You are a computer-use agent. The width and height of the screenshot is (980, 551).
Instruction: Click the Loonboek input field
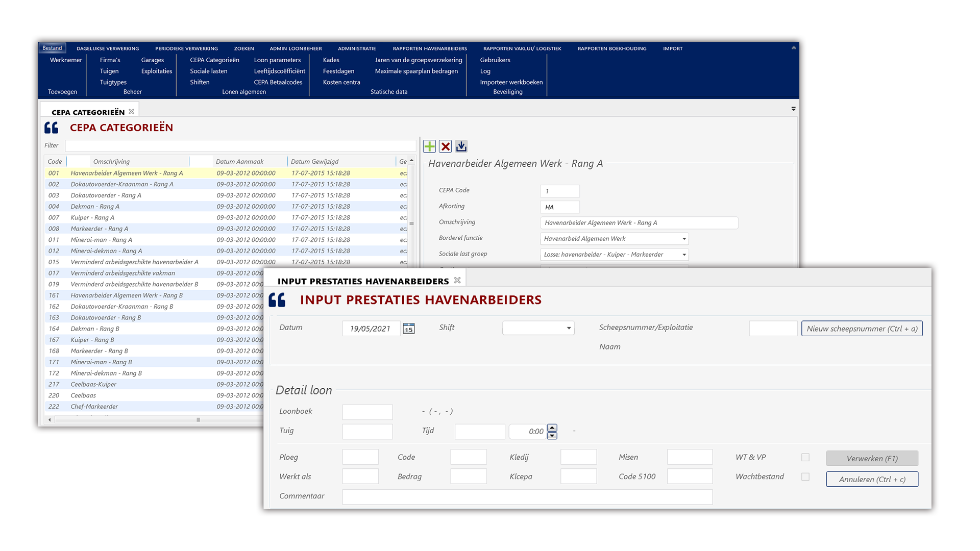pyautogui.click(x=367, y=412)
